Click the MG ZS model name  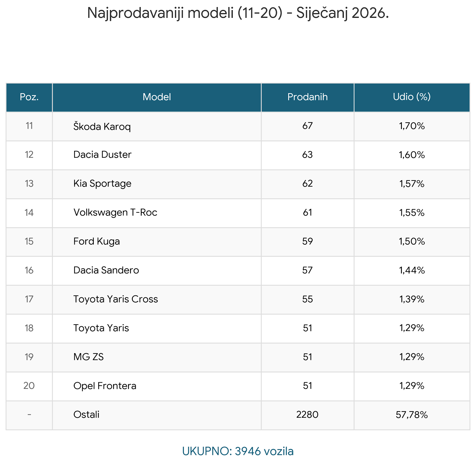(88, 357)
